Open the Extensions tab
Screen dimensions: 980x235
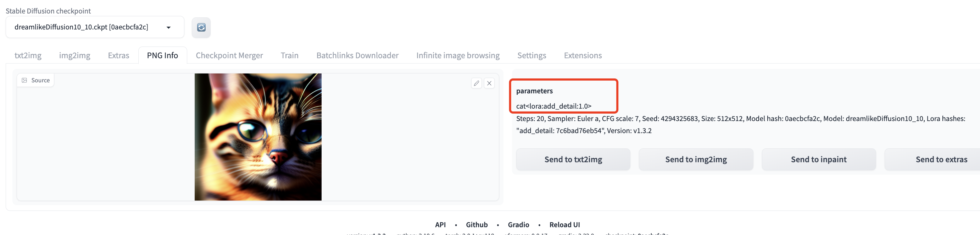click(x=583, y=56)
